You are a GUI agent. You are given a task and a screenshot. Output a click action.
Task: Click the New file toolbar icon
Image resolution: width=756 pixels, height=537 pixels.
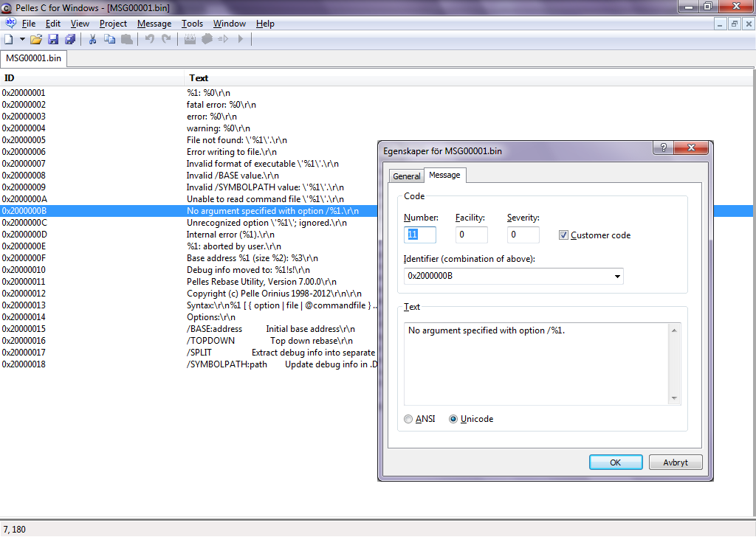tap(9, 40)
